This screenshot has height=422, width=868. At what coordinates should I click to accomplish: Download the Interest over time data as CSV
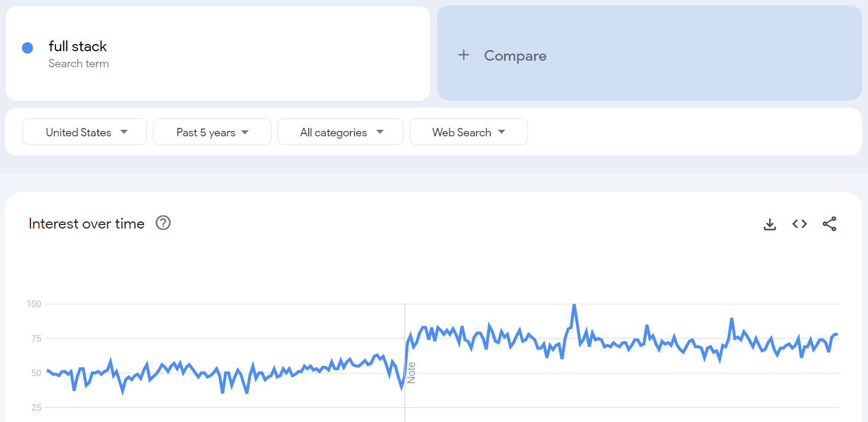[x=770, y=224]
